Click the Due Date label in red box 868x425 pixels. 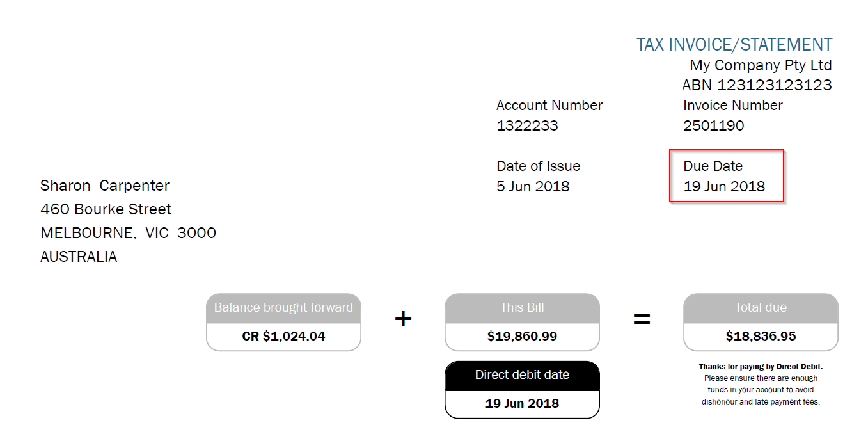pos(713,166)
